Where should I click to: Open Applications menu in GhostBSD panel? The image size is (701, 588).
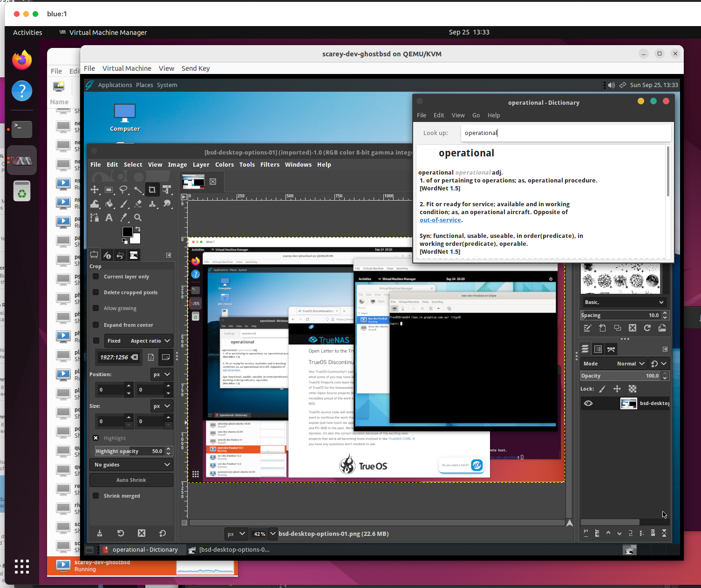click(115, 85)
